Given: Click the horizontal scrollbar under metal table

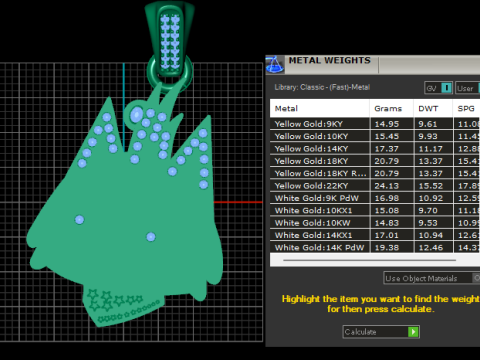Looking at the screenshot, I should tap(369, 260).
